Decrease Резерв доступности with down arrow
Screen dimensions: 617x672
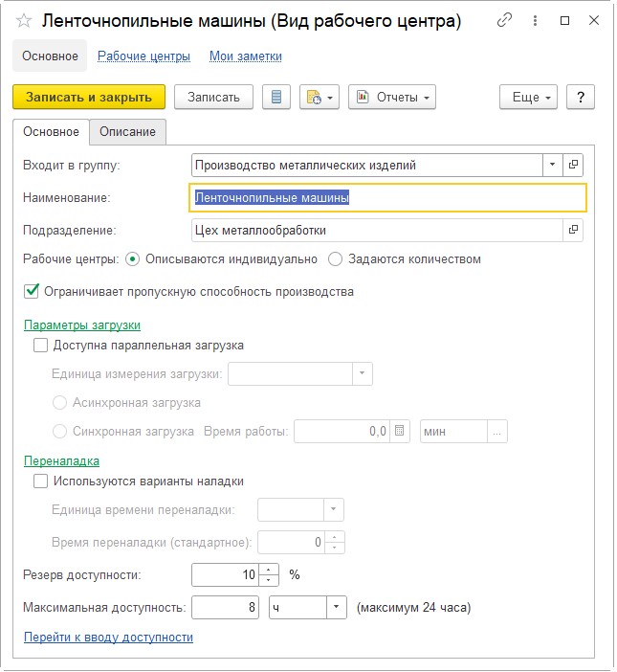tap(269, 580)
